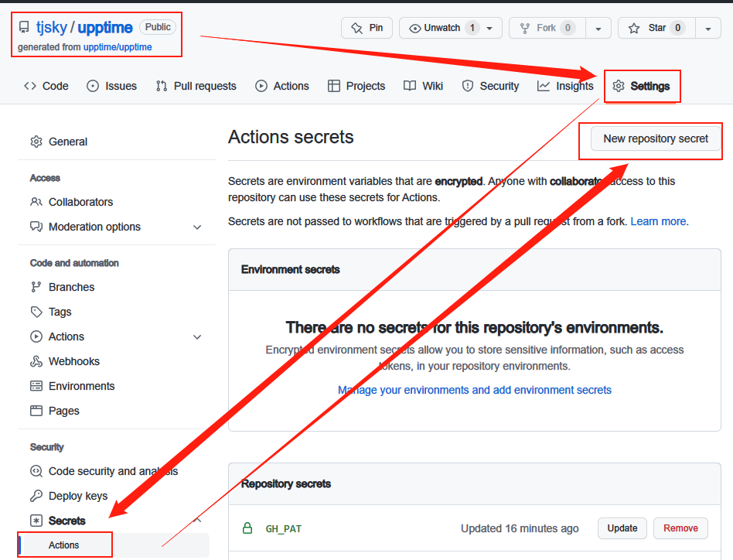Open the Issues tab
The width and height of the screenshot is (733, 560).
pyautogui.click(x=111, y=86)
